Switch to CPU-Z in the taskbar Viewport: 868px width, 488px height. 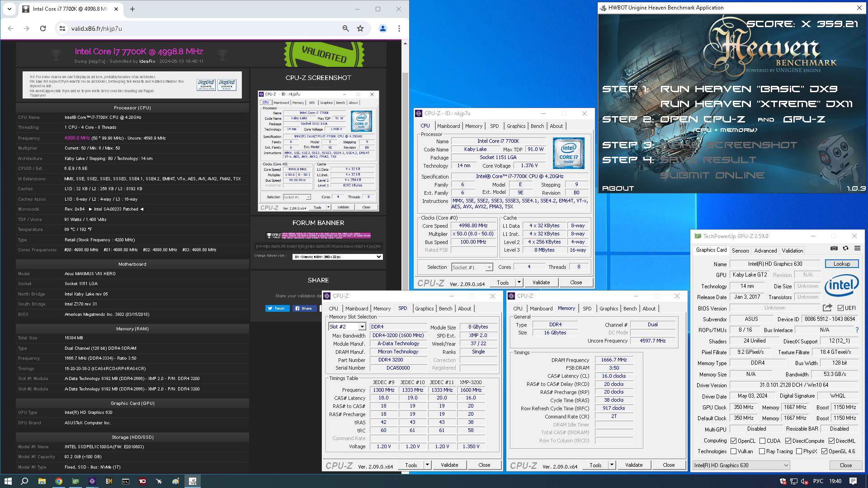coord(92,481)
